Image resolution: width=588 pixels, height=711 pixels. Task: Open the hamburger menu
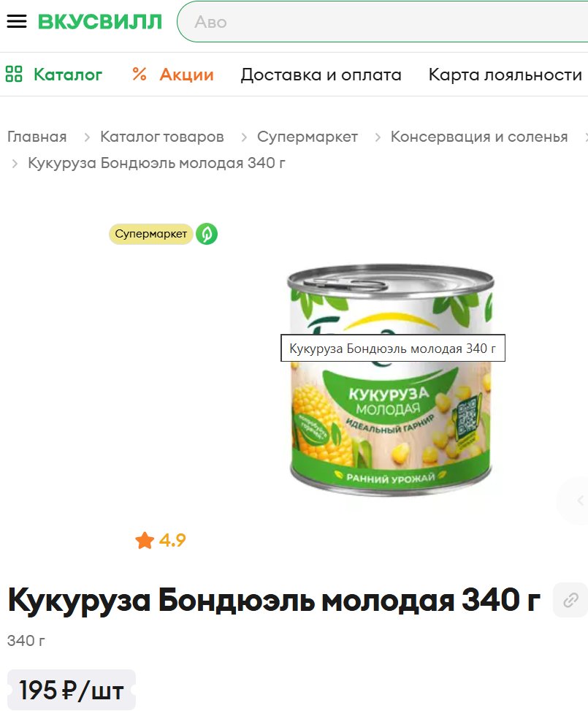click(17, 21)
